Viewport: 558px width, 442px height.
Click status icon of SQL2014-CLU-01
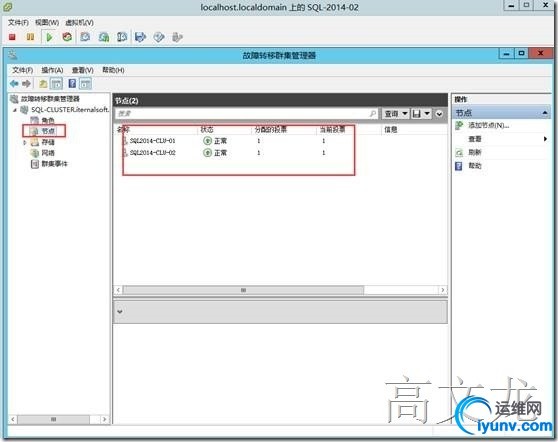coord(207,141)
